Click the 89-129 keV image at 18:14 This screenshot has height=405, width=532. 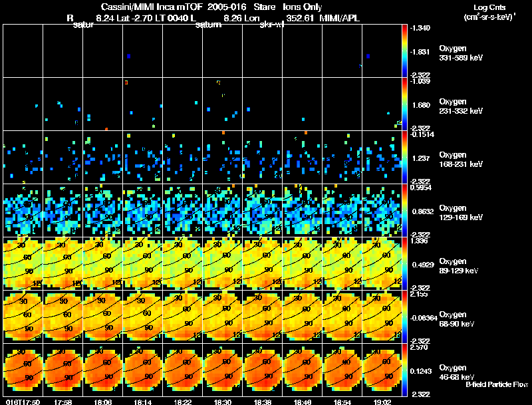coord(143,263)
